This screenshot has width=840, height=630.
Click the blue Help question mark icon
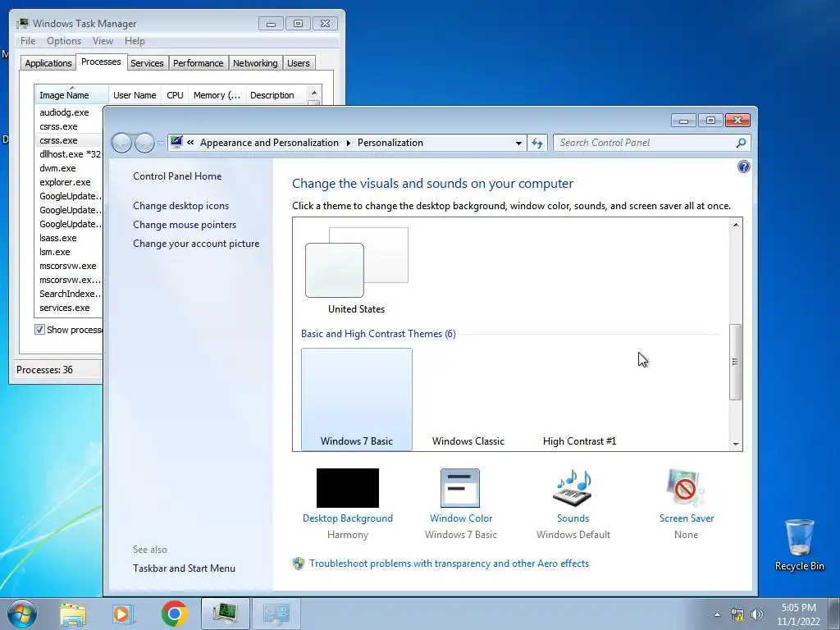[x=743, y=167]
